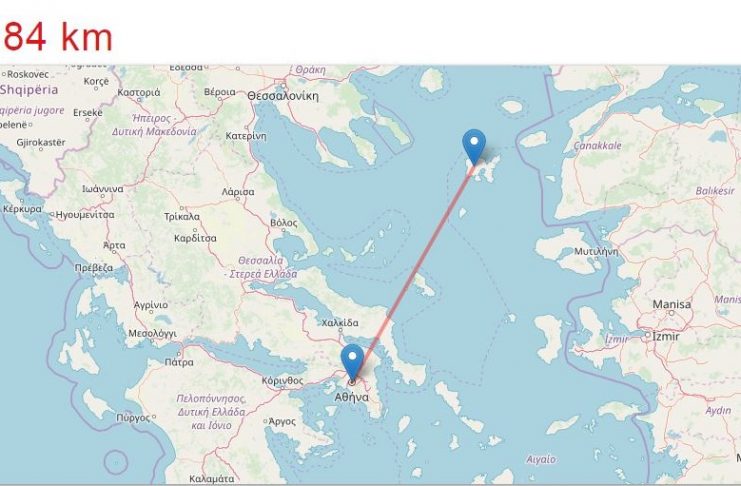Click the Çanakkale region label

point(597,146)
